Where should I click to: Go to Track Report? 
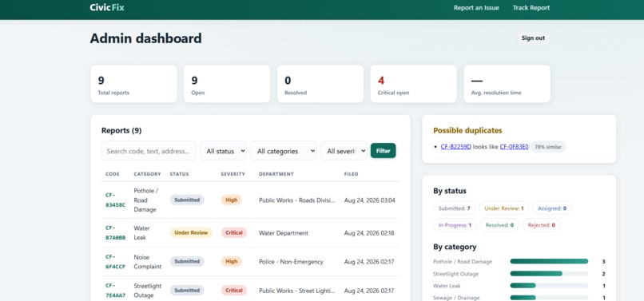(x=531, y=8)
